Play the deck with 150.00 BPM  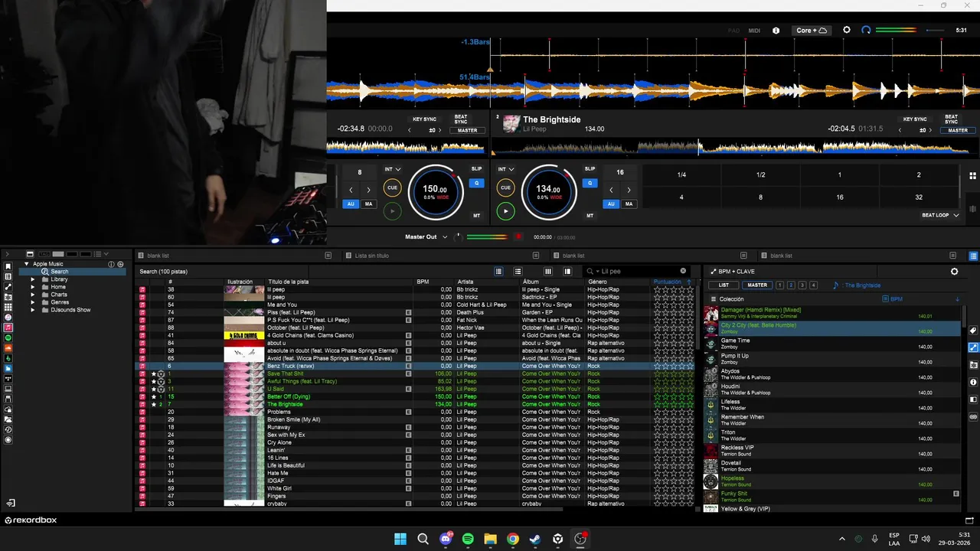tap(392, 210)
